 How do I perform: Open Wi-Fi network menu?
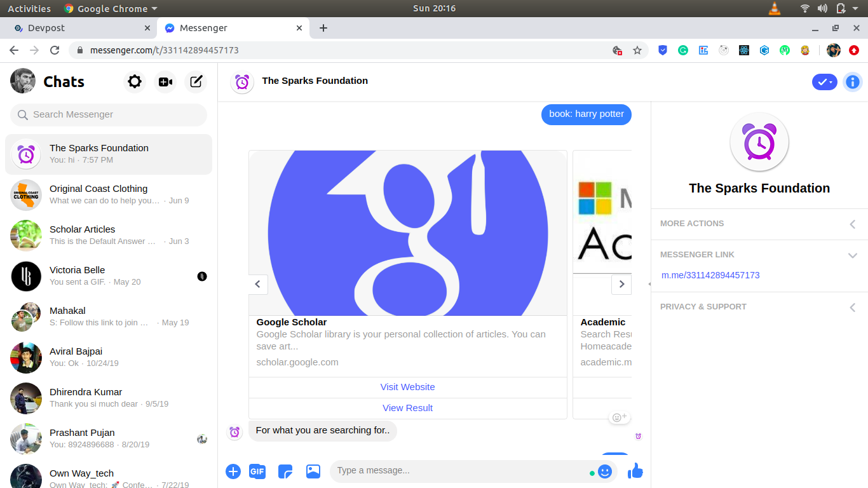point(805,8)
